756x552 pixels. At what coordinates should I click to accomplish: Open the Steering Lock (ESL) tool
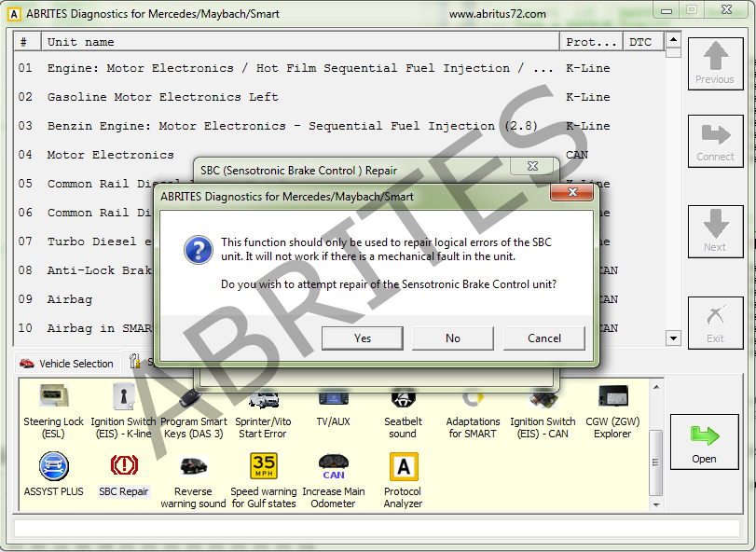[53, 412]
